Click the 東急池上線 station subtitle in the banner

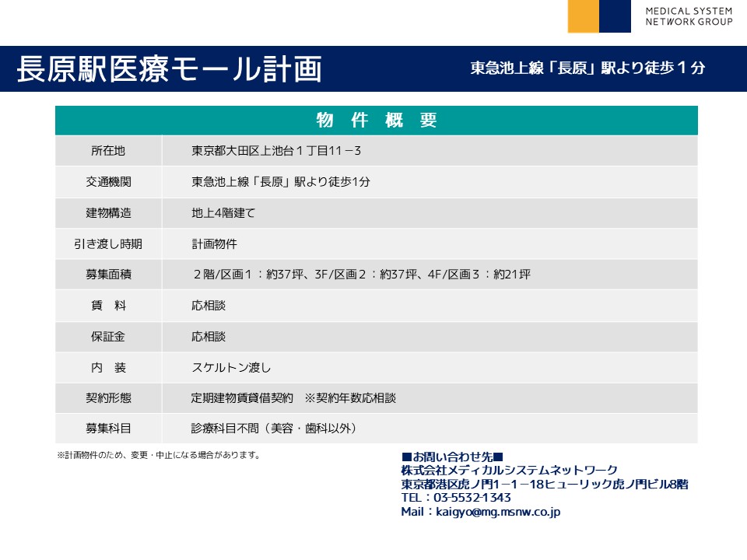point(587,68)
